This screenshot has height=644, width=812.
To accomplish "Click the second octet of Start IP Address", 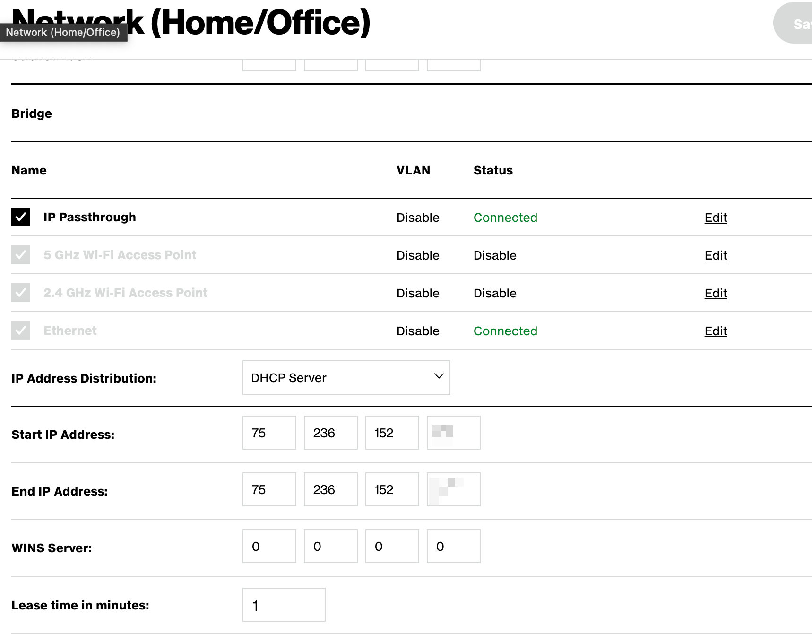I will pos(330,433).
